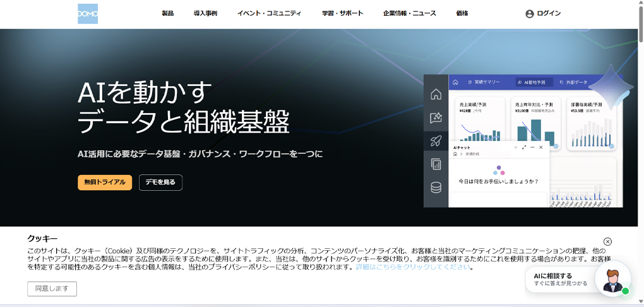Screen dimensions: 644x307
Task: Accept cookies with 同意します button
Action: [x=52, y=289]
